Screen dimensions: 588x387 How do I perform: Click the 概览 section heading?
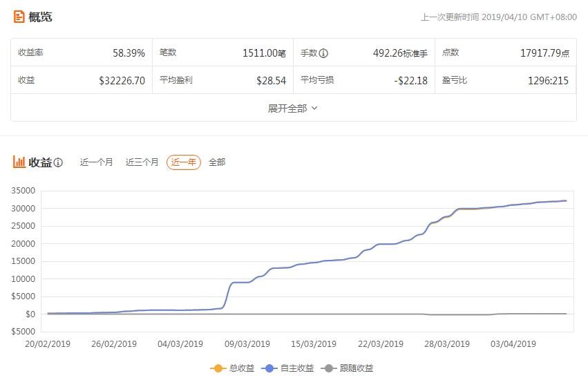coord(40,17)
